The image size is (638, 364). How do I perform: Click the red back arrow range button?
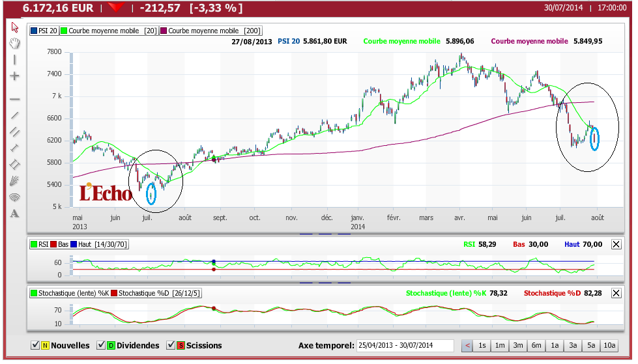(467, 346)
